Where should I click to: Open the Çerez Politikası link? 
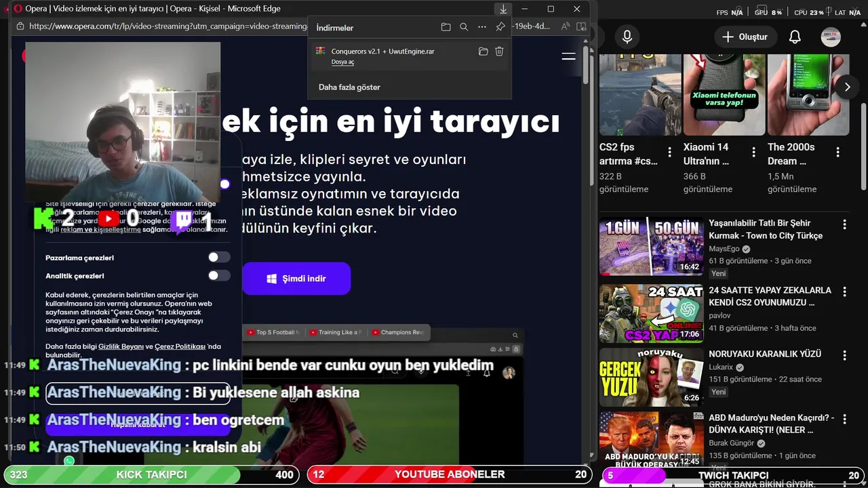pos(180,346)
